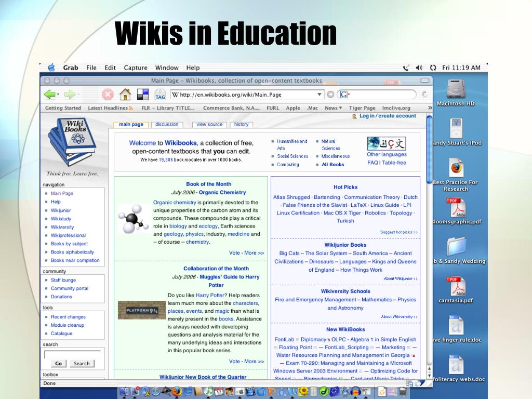Select the Best Practice For Research desktop file
The width and height of the screenshot is (532, 399).
tap(456, 175)
